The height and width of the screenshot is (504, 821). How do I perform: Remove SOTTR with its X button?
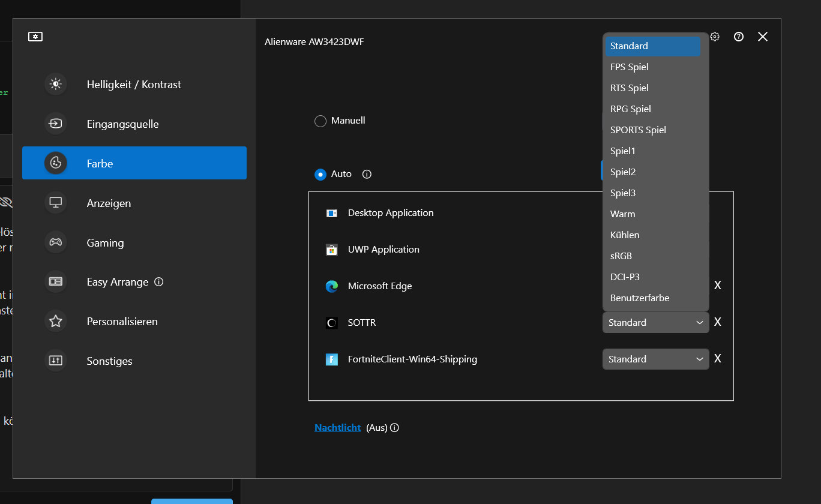pos(718,322)
